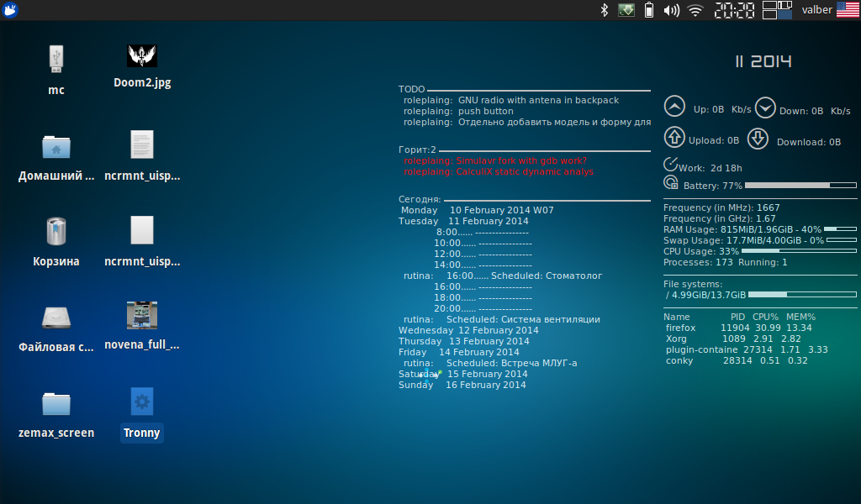The image size is (861, 504).
Task: Open the applications menu at top left
Action: click(x=9, y=9)
